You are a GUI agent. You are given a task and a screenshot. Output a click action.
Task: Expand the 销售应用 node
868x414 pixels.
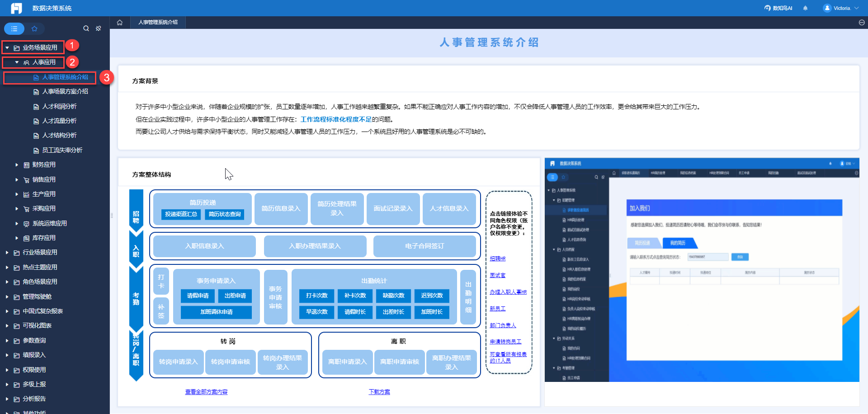click(17, 180)
